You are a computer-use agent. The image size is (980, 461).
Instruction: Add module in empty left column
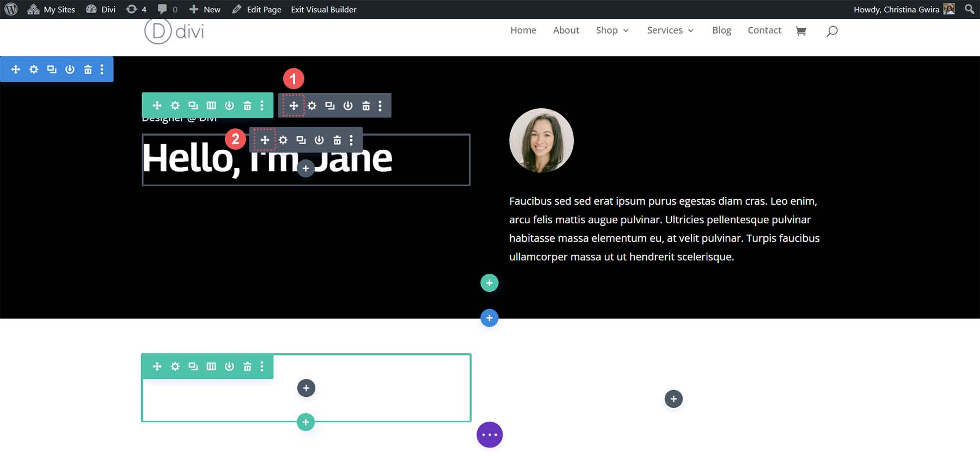(x=306, y=388)
